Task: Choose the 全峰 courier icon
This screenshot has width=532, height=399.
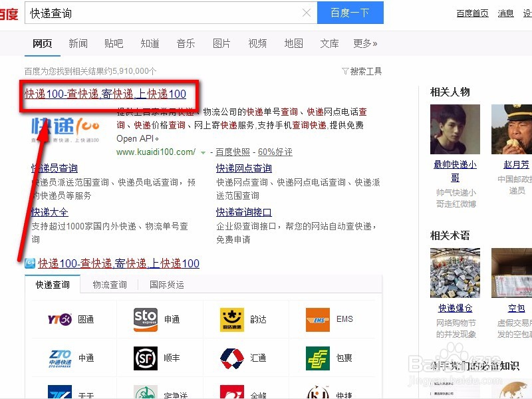Action: tap(231, 392)
